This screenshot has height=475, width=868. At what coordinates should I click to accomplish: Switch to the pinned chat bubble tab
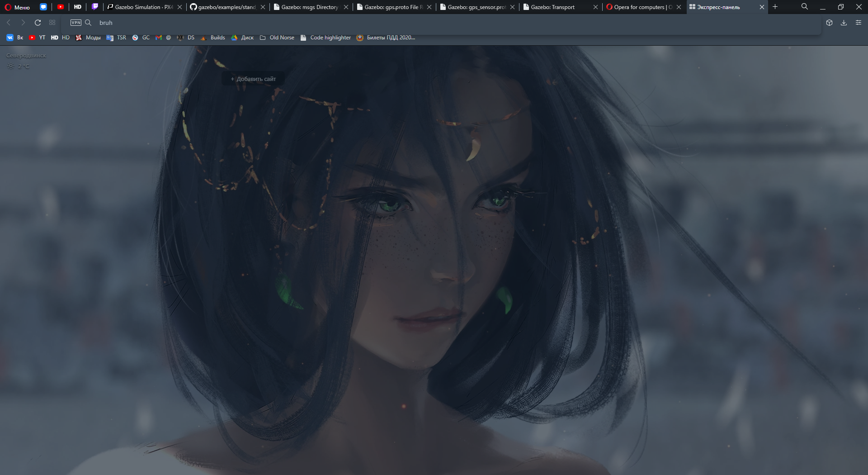(43, 7)
